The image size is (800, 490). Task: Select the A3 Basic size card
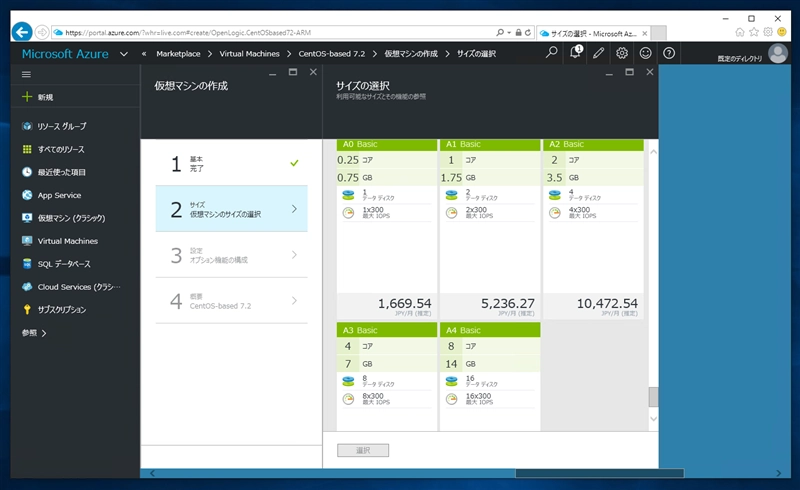[x=387, y=377]
